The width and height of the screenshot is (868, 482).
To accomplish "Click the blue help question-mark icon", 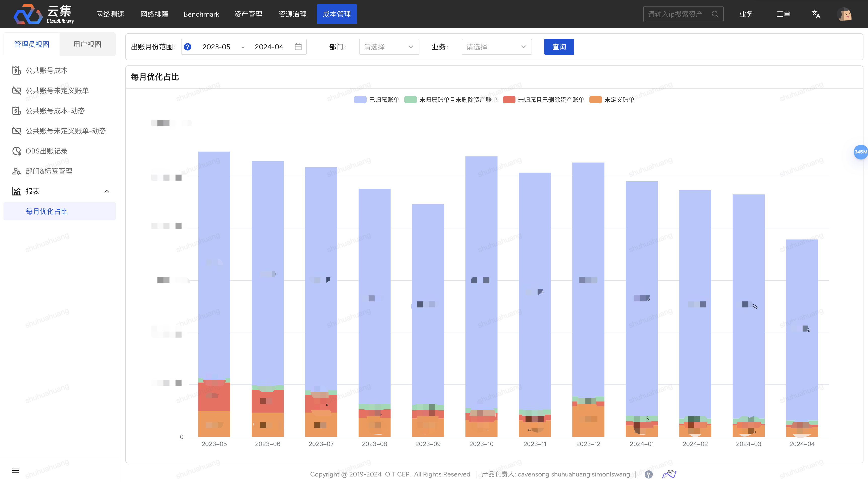I will coord(188,47).
